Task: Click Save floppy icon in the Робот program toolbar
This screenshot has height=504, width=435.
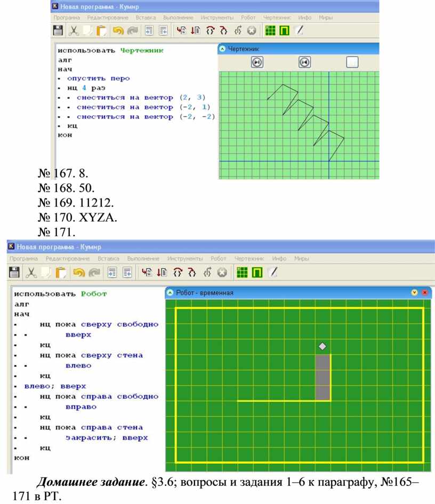Action: (14, 273)
